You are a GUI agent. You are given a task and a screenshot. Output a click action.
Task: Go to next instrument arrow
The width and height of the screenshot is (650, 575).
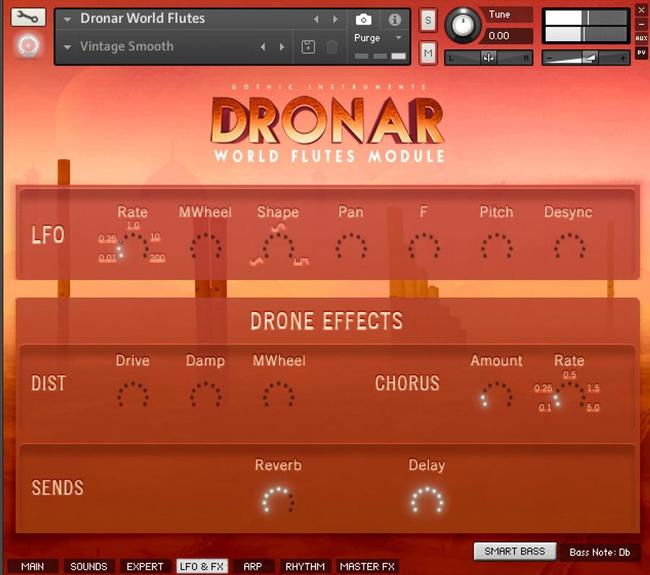[x=335, y=19]
